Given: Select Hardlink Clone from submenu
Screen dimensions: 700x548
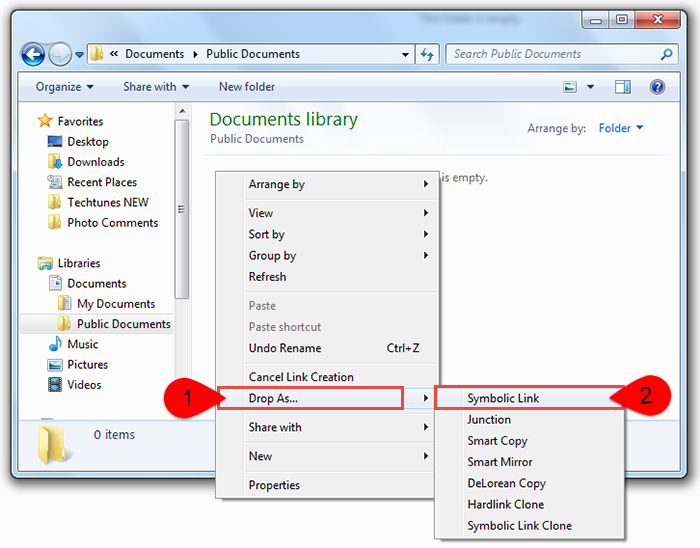Looking at the screenshot, I should pyautogui.click(x=505, y=504).
